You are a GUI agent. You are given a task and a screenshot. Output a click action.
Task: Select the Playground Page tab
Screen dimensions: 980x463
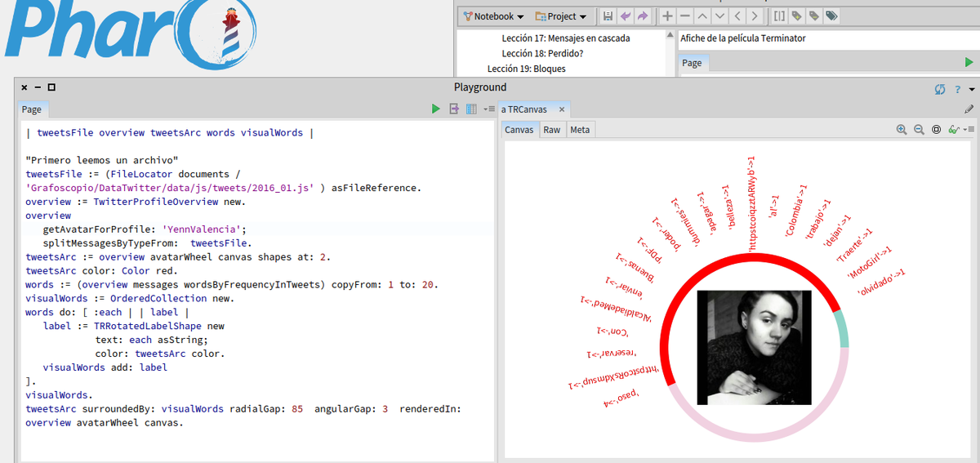(32, 109)
